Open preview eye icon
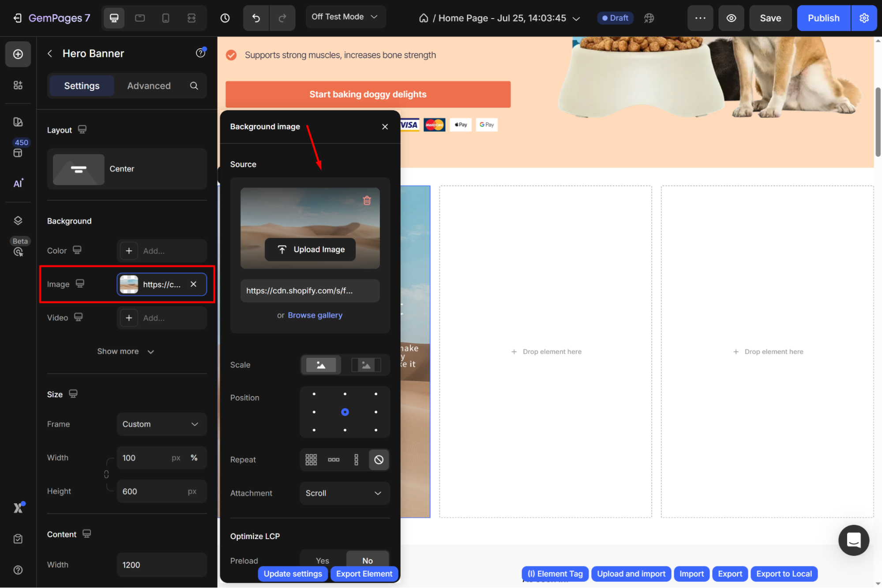The image size is (882, 588). [x=731, y=18]
